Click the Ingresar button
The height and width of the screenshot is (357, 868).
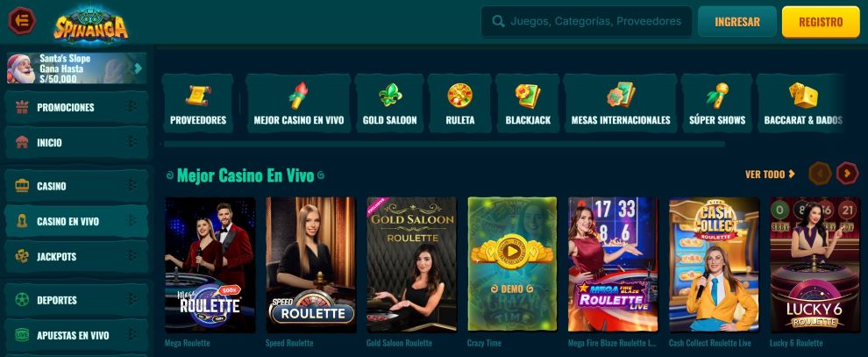736,22
